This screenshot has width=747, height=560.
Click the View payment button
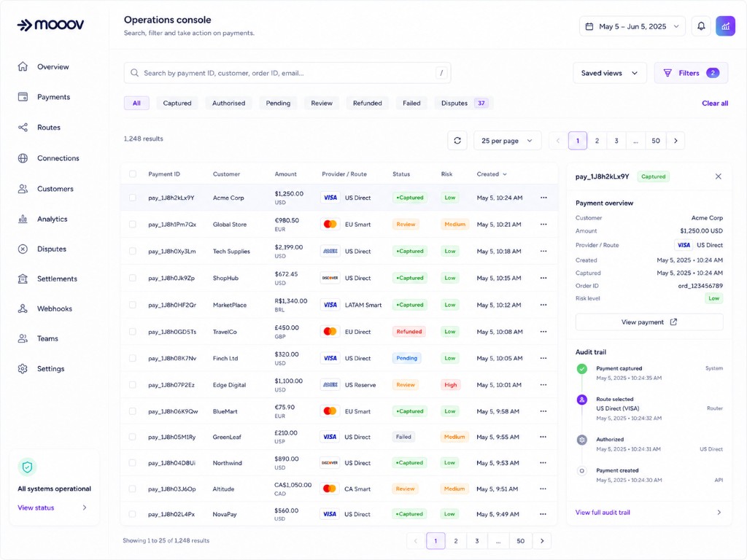pos(649,322)
